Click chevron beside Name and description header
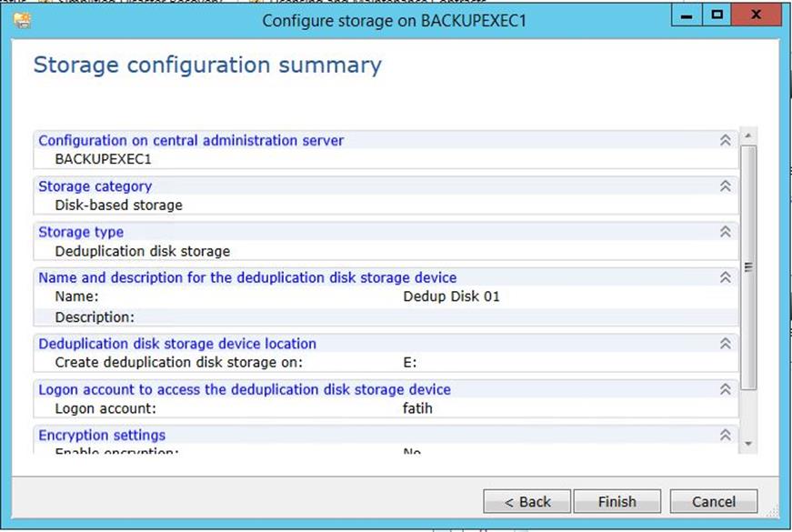Viewport: 792px width, 532px height. click(x=725, y=277)
